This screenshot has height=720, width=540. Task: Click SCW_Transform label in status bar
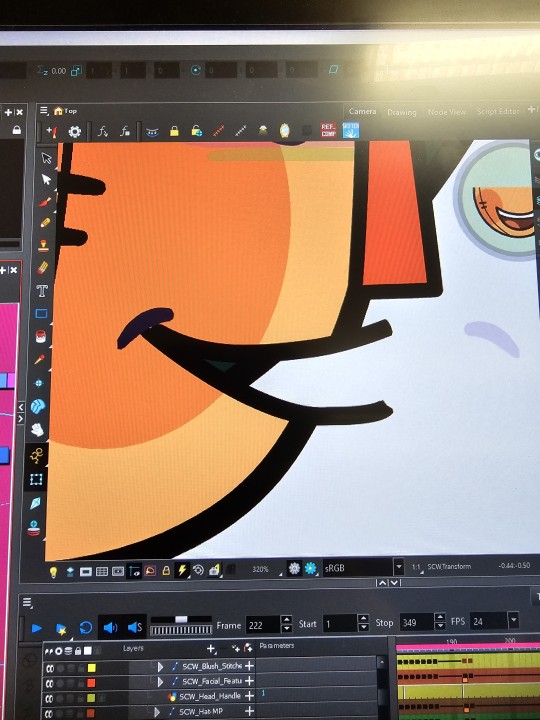click(449, 566)
